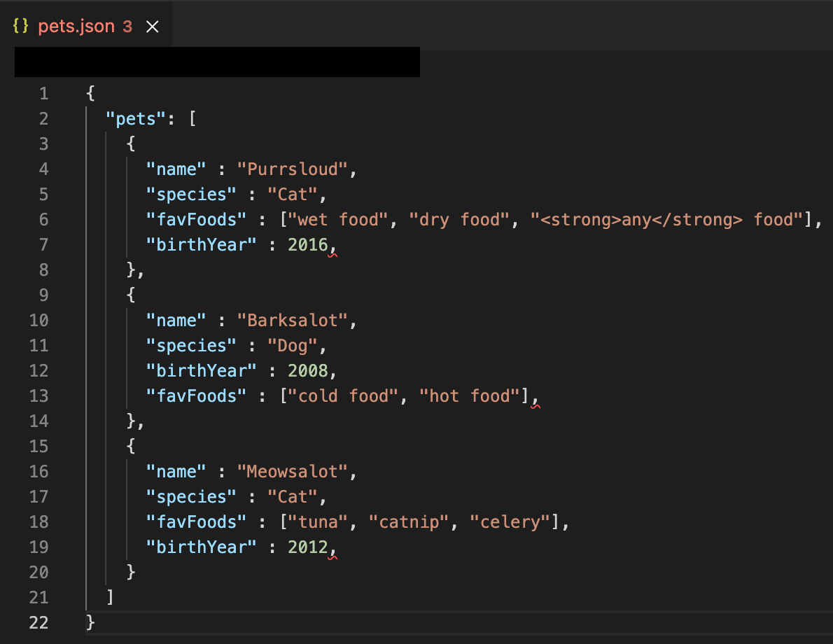Viewport: 833px width, 644px height.
Task: Close the pets.json editor tab
Action: 153,25
